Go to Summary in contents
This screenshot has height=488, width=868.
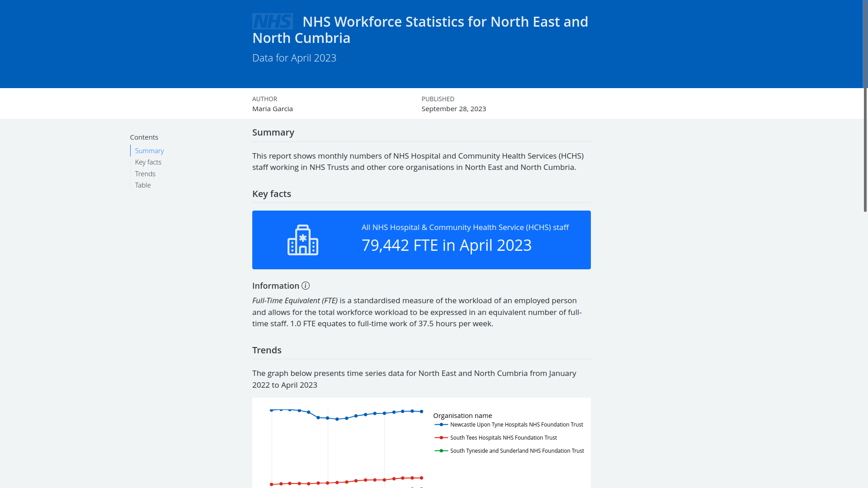[x=149, y=151]
